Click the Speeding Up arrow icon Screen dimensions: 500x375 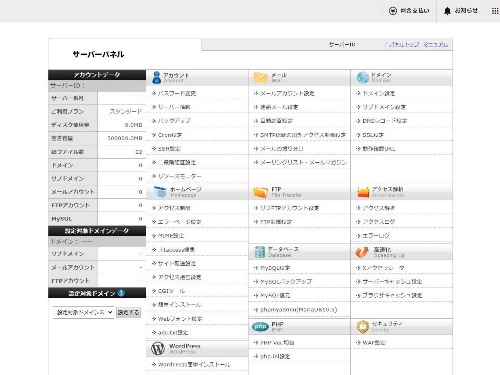pos(362,252)
